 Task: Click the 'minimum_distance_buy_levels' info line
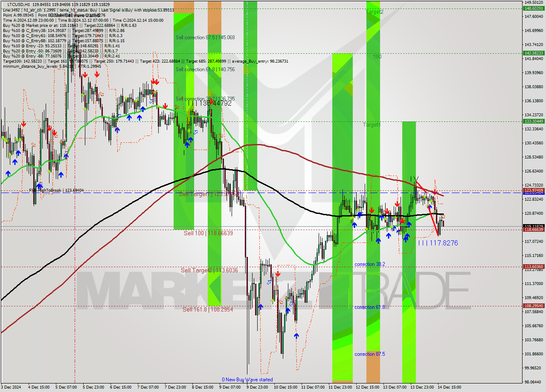pyautogui.click(x=52, y=66)
